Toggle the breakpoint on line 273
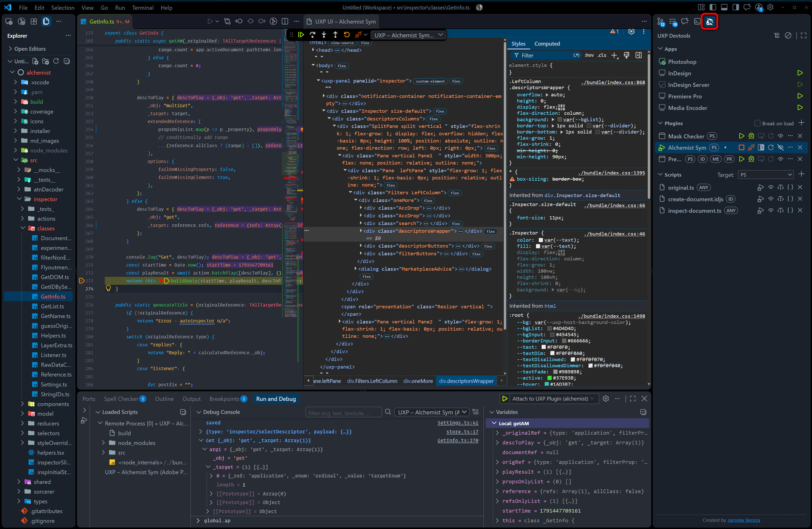This screenshot has width=812, height=529. point(81,281)
